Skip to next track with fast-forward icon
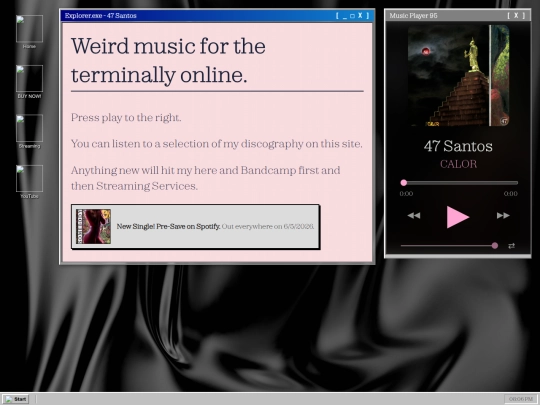540x405 pixels. coord(503,216)
